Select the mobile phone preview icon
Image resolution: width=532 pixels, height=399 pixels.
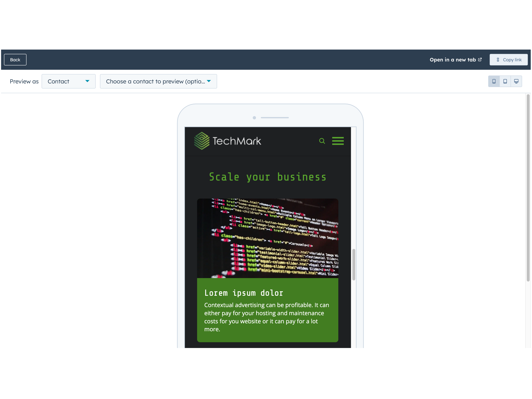coord(494,81)
